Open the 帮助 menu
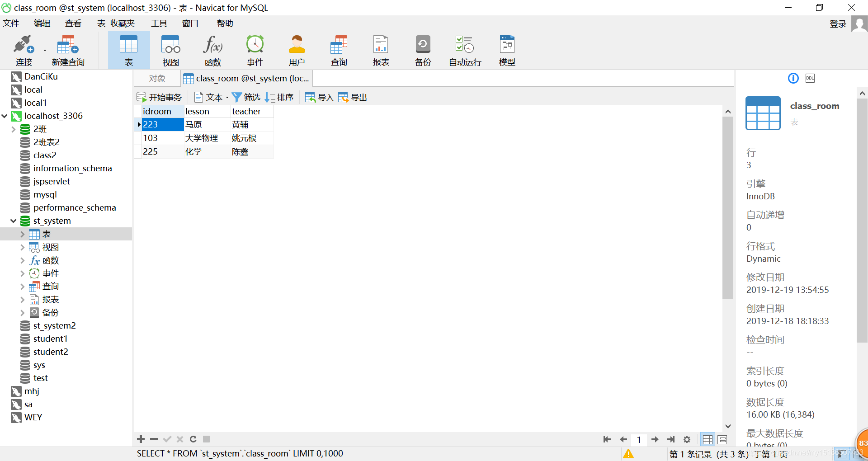Screen dimensions: 868x461 pos(225,23)
